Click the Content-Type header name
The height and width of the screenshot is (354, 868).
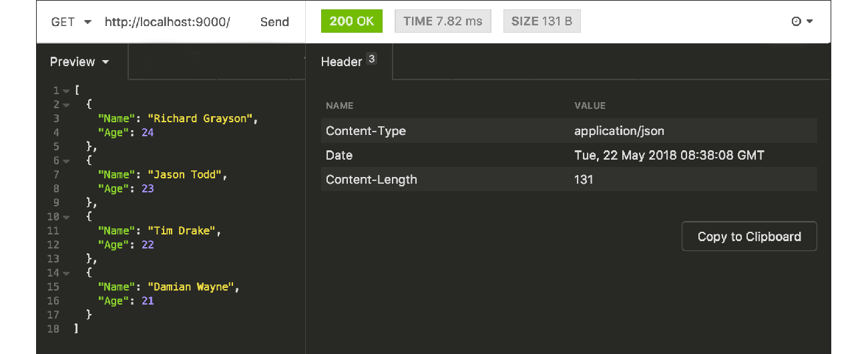[365, 131]
